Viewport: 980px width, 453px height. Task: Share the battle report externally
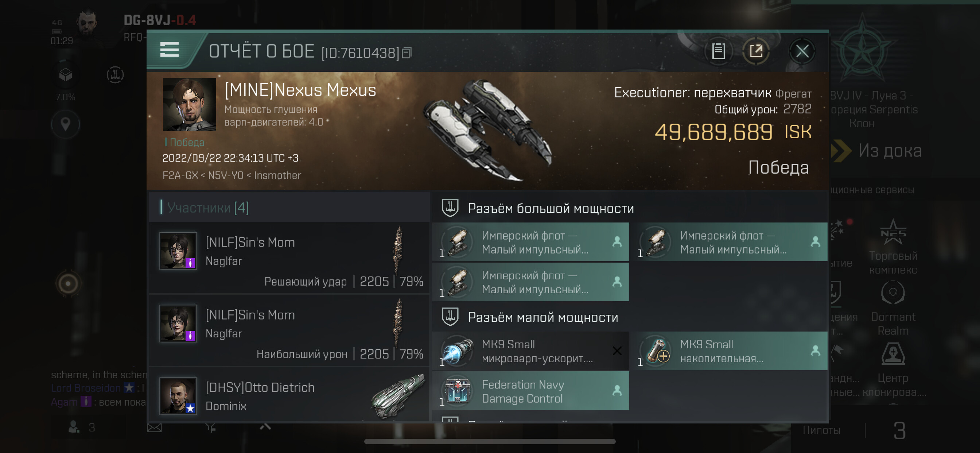(x=756, y=51)
